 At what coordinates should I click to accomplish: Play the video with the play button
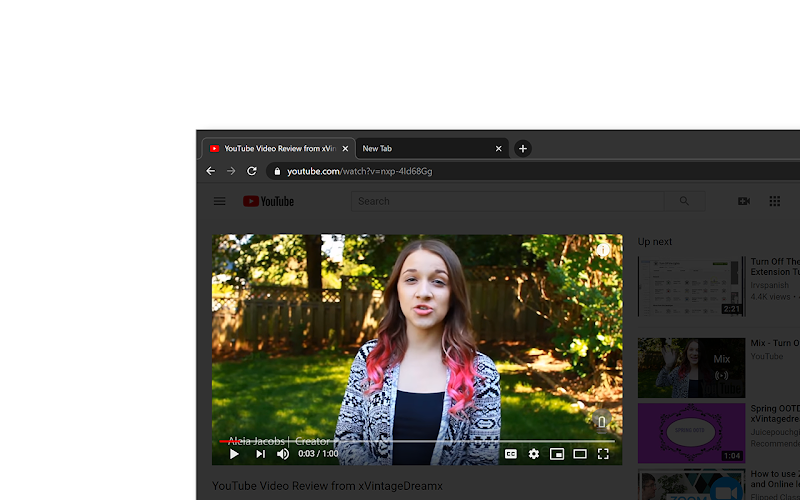click(234, 454)
